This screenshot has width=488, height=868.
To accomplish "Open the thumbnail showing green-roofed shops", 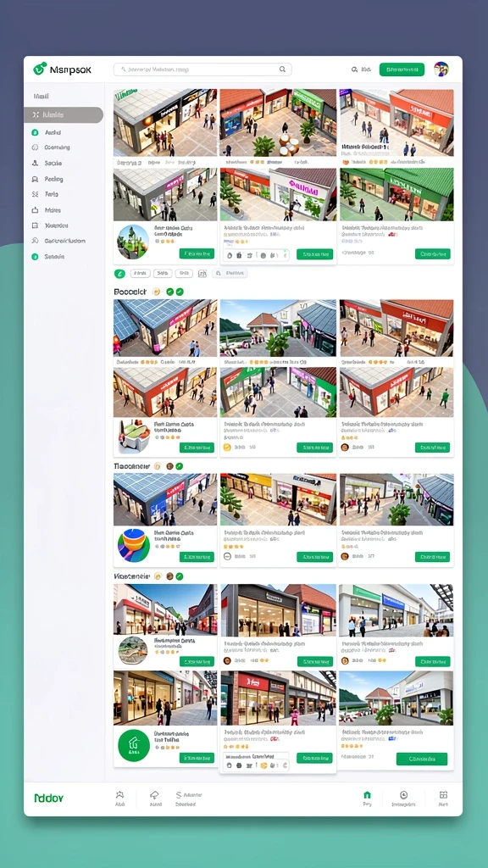I will point(396,194).
